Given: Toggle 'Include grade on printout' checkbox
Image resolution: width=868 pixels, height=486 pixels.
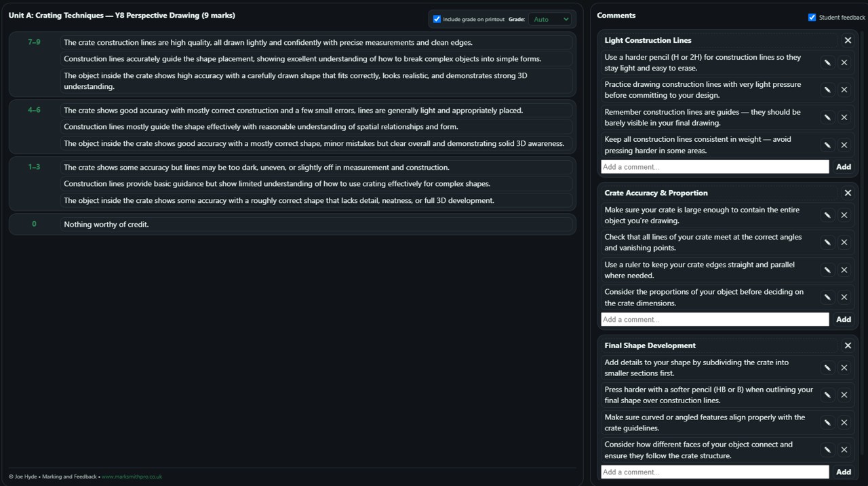Looking at the screenshot, I should pos(437,19).
